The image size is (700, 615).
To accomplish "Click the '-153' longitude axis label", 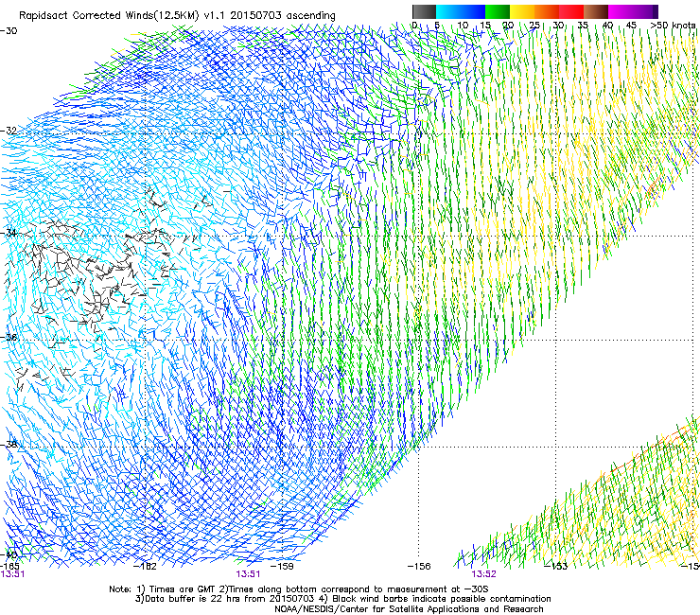I will [555, 567].
